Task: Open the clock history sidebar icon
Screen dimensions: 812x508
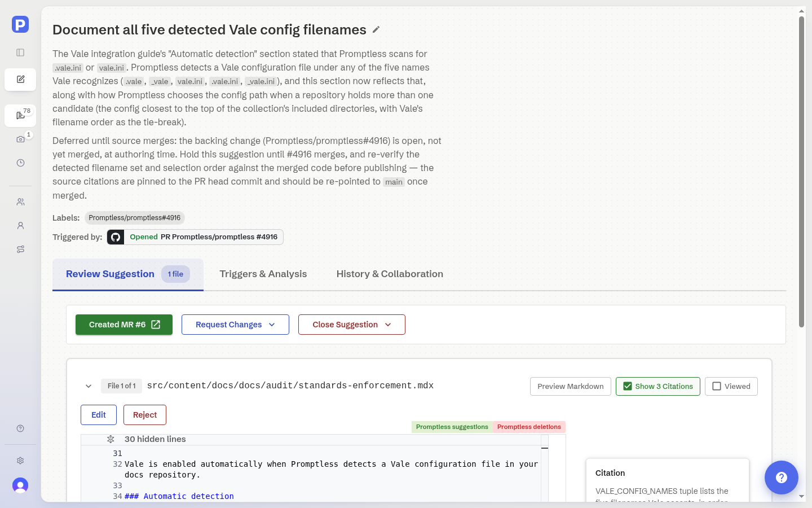Action: 20,163
